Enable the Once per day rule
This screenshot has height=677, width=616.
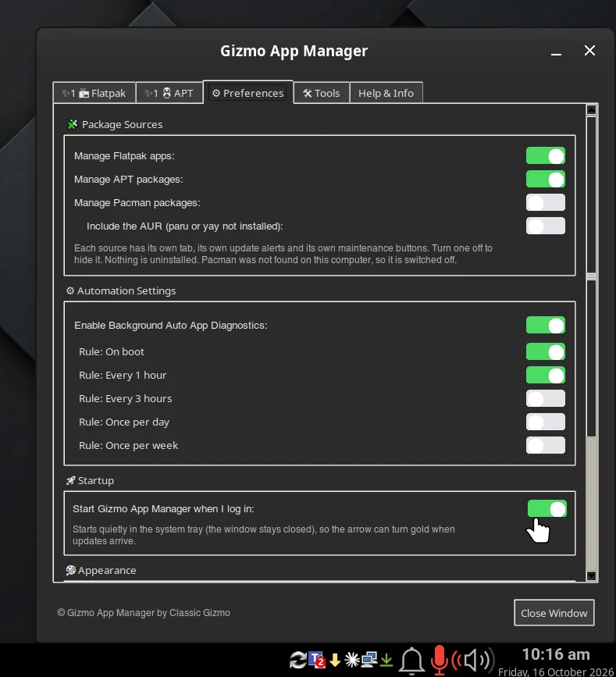pos(545,422)
